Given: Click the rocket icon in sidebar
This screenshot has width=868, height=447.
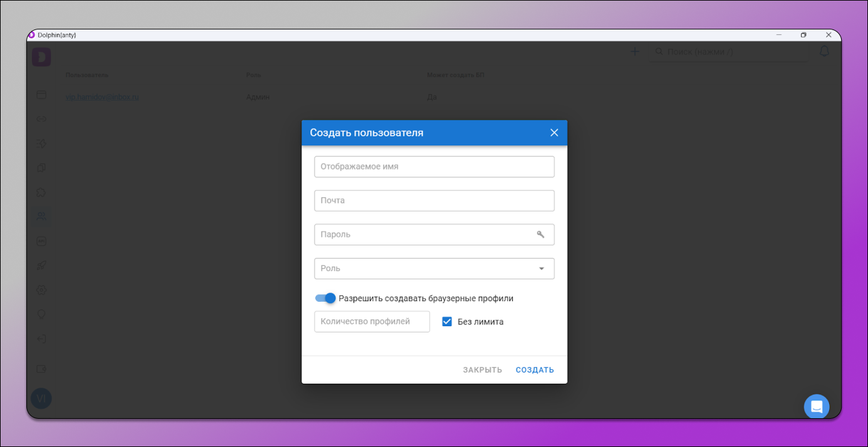Looking at the screenshot, I should [41, 265].
